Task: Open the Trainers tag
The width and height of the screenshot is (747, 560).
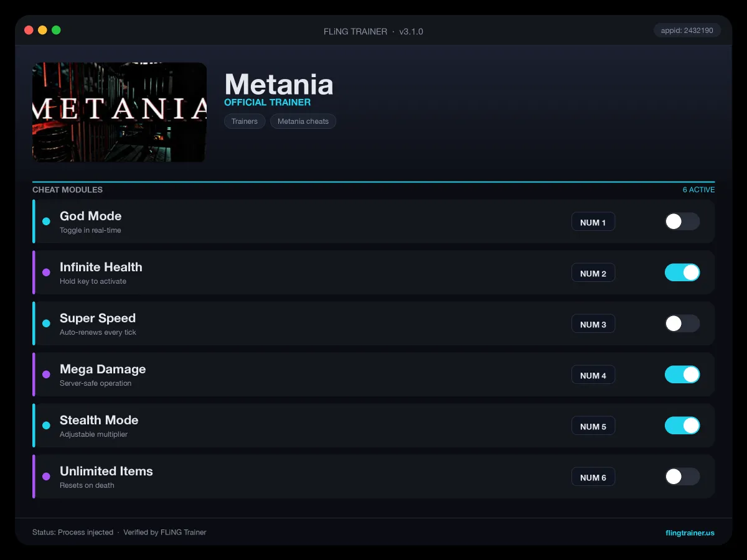Action: coord(245,121)
